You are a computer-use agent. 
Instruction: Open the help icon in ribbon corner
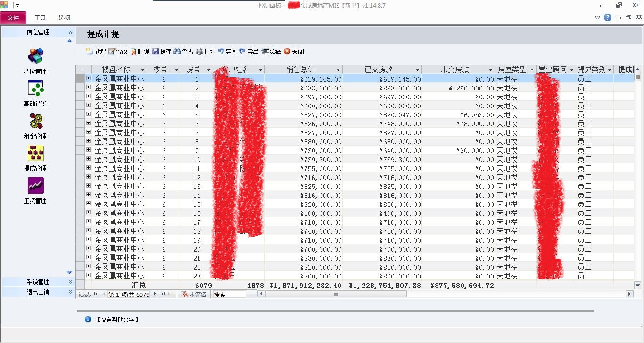[608, 17]
